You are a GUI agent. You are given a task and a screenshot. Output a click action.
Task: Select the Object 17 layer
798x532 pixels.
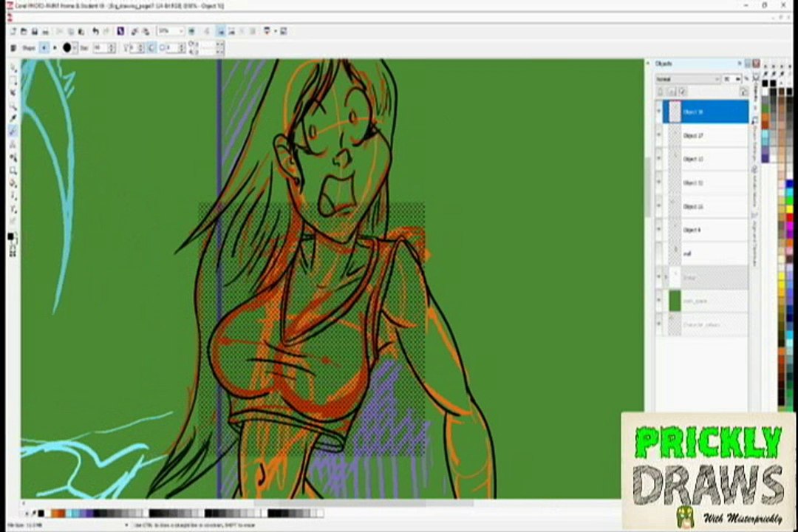pos(706,136)
